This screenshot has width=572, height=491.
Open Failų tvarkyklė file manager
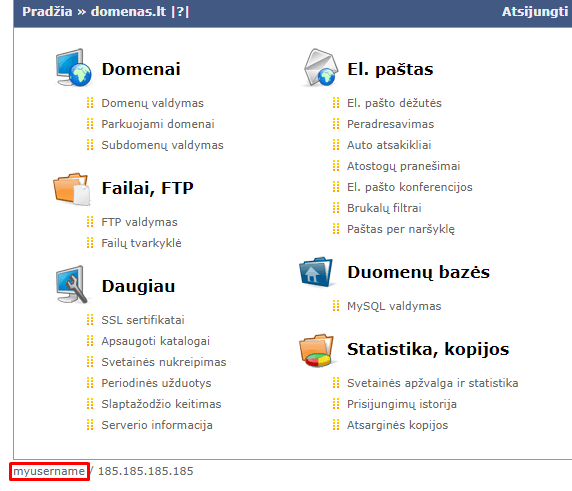[141, 243]
